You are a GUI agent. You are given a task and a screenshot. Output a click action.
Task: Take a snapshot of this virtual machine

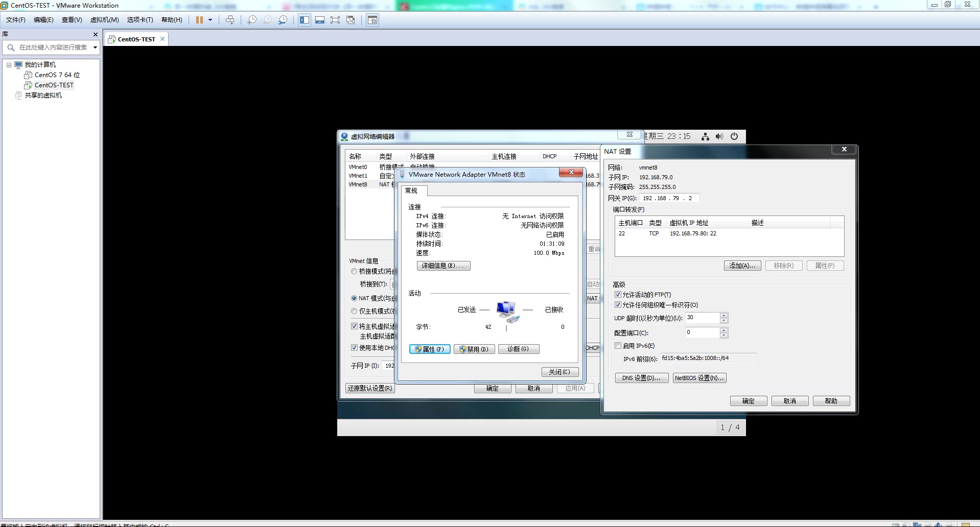pos(252,20)
